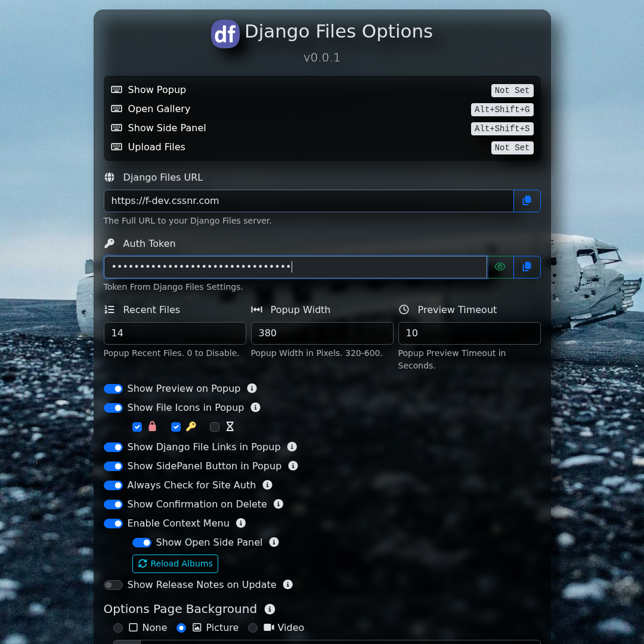This screenshot has width=644, height=644.
Task: Uncheck the pink lock icon checkbox
Action: pyautogui.click(x=137, y=427)
